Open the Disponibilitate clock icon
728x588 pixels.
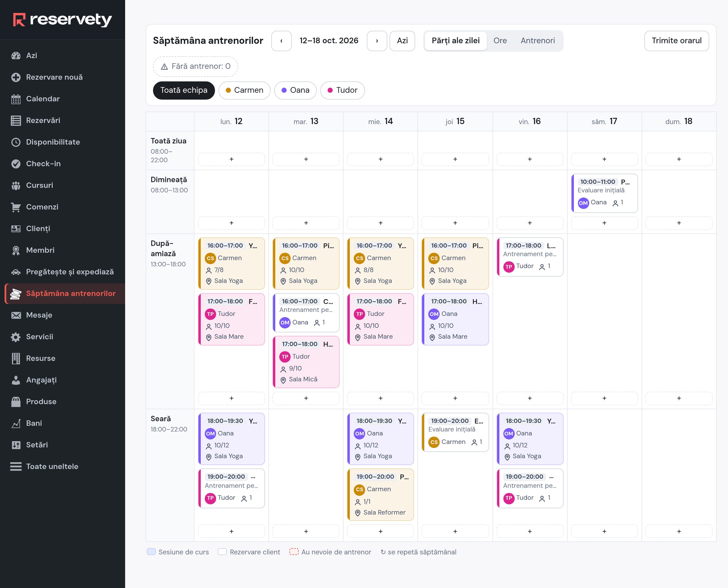16,142
